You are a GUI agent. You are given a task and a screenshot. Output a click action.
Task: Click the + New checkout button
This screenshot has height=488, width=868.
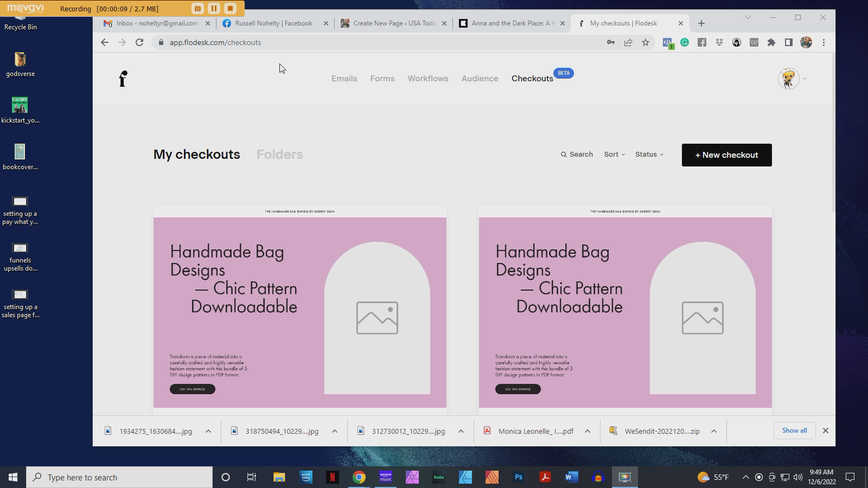(726, 155)
